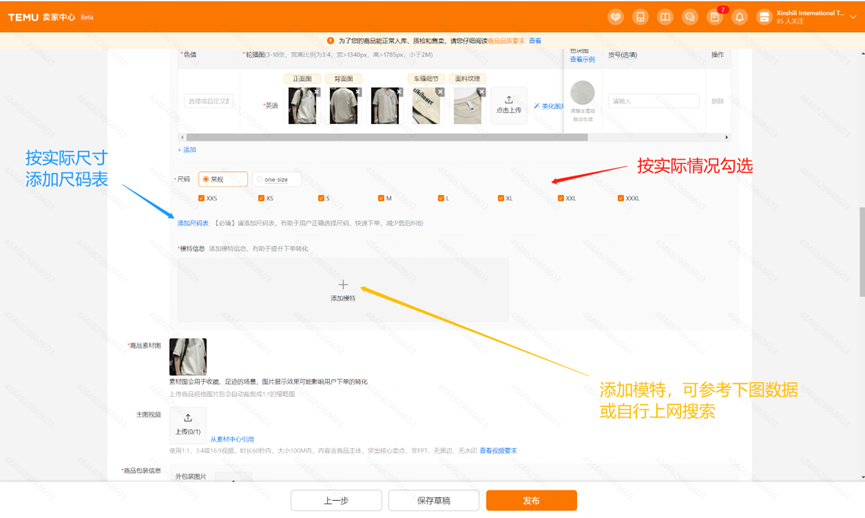Image resolution: width=865 pixels, height=518 pixels.
Task: Open the stitching detail carousel thumbnail
Action: coord(426,105)
